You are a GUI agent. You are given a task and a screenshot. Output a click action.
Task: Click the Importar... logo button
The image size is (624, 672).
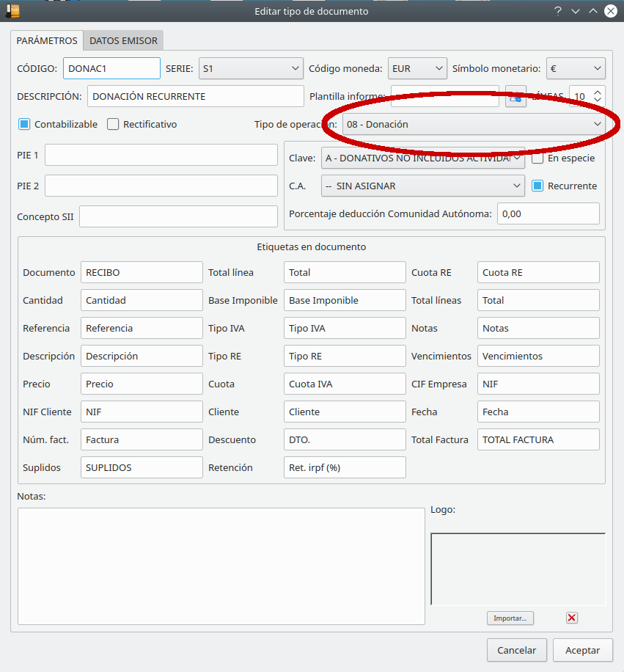[510, 618]
